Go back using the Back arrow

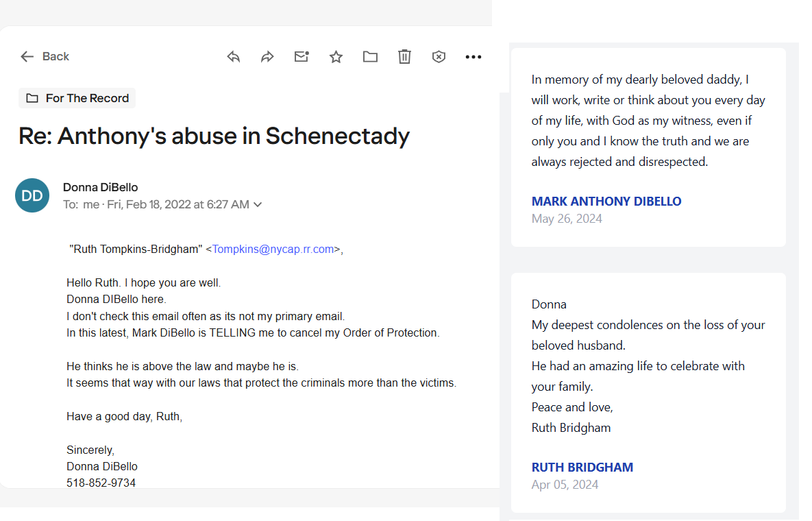tap(45, 57)
